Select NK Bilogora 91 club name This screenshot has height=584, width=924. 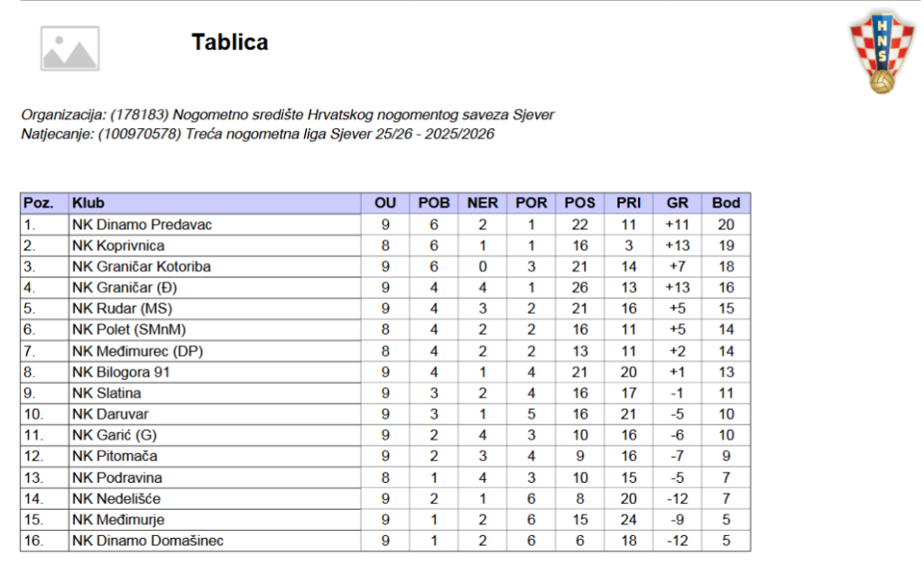click(x=121, y=372)
